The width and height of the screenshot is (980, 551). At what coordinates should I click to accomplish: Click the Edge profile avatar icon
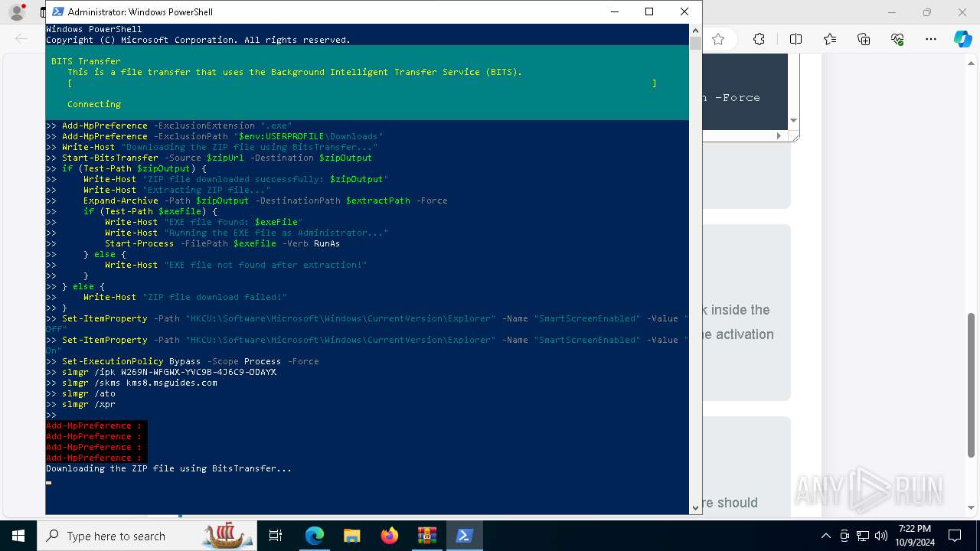tap(17, 11)
